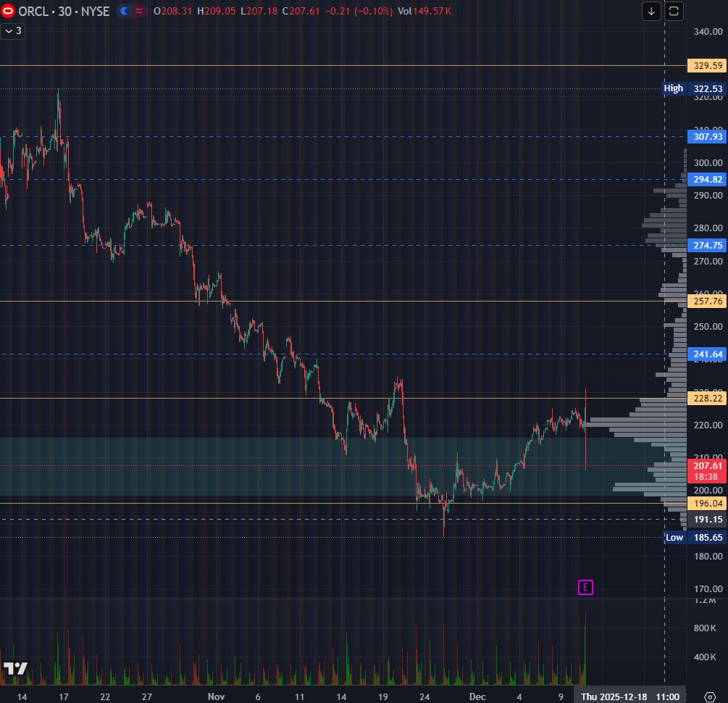Click the 800K volume scale label
Image resolution: width=728 pixels, height=703 pixels.
[705, 628]
